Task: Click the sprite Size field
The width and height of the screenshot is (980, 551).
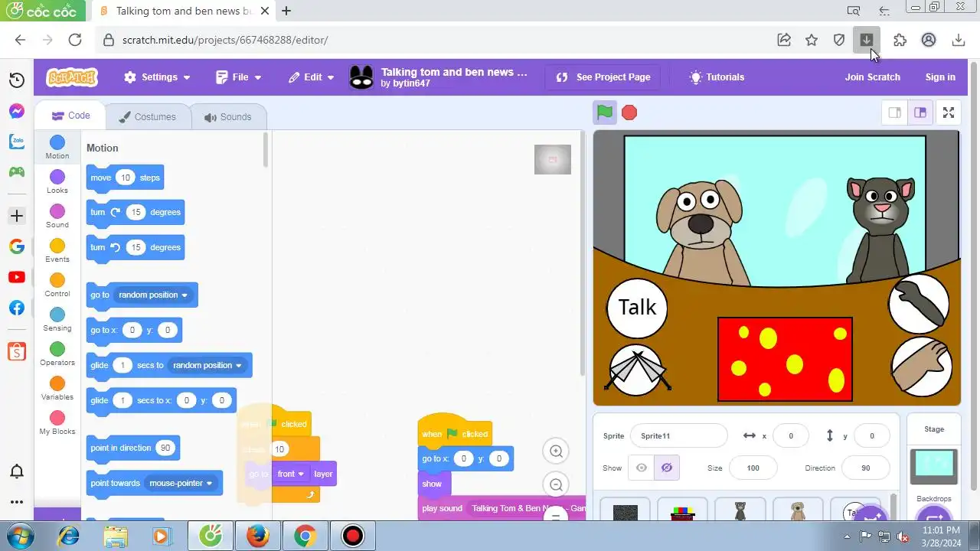Action: click(x=753, y=468)
